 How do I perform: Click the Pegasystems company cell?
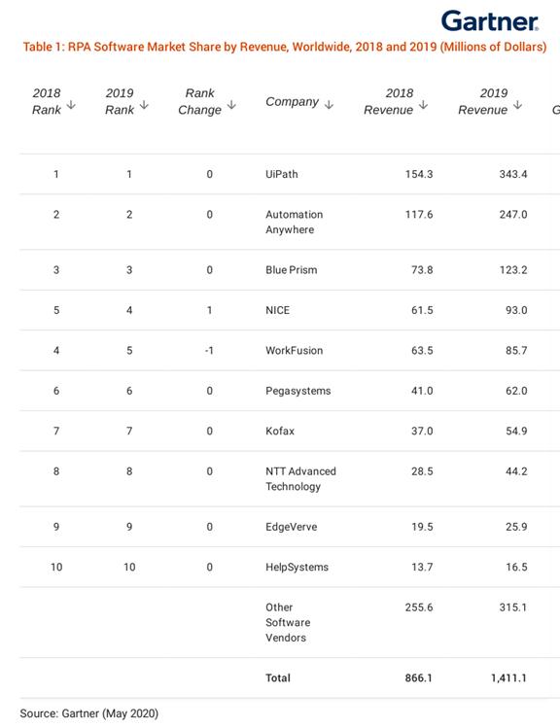click(x=298, y=391)
